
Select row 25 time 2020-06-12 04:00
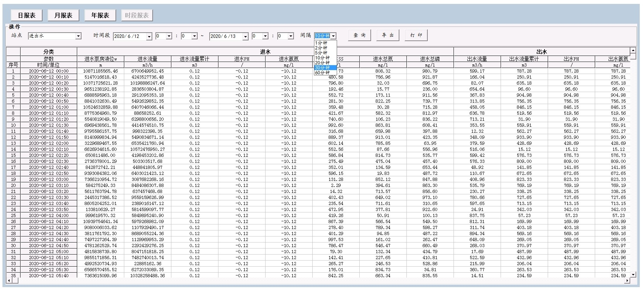(x=49, y=216)
